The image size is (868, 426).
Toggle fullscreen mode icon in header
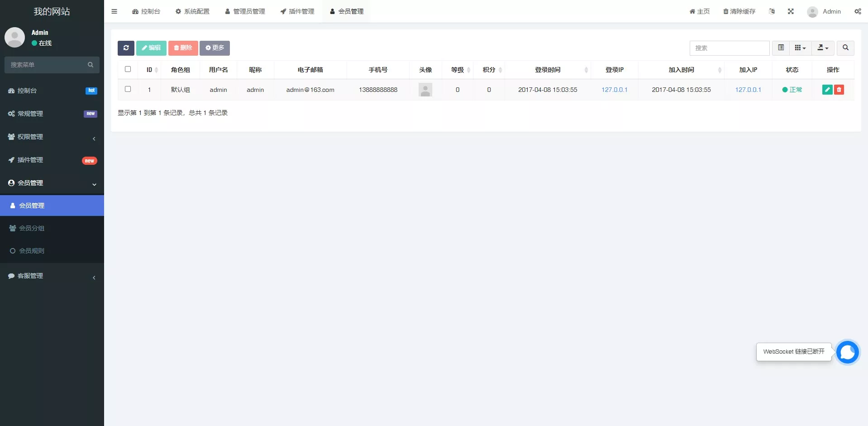tap(791, 11)
